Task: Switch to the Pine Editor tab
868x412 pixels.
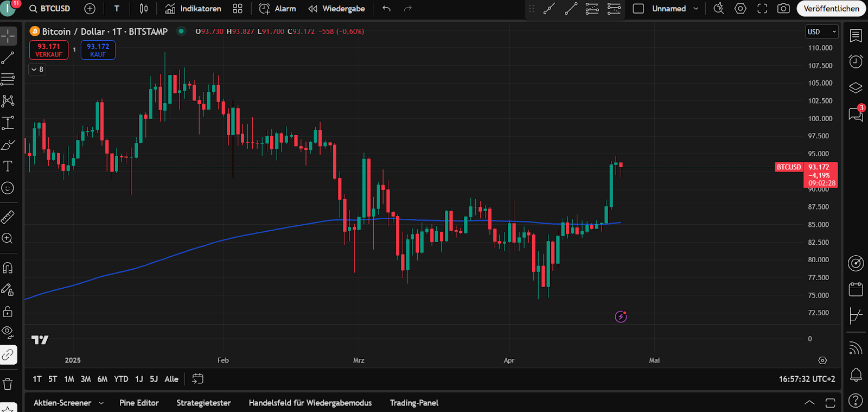Action: (139, 403)
